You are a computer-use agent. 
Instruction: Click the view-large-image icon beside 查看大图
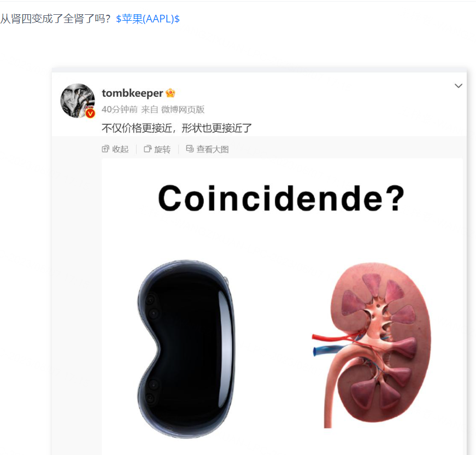tap(190, 149)
